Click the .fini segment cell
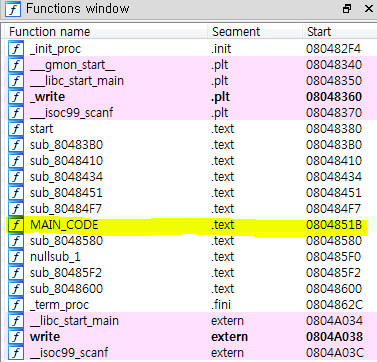 (221, 305)
